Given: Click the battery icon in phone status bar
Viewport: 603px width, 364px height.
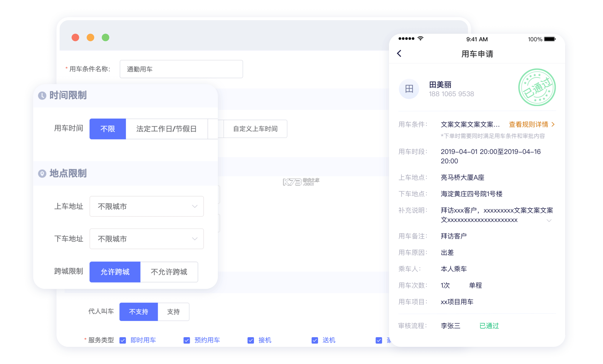Looking at the screenshot, I should tap(550, 39).
